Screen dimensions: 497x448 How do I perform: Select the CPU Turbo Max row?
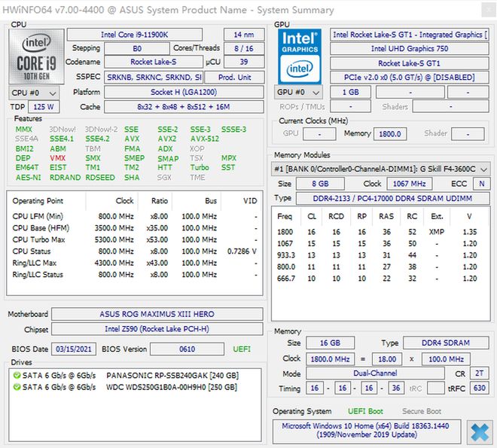[134, 240]
